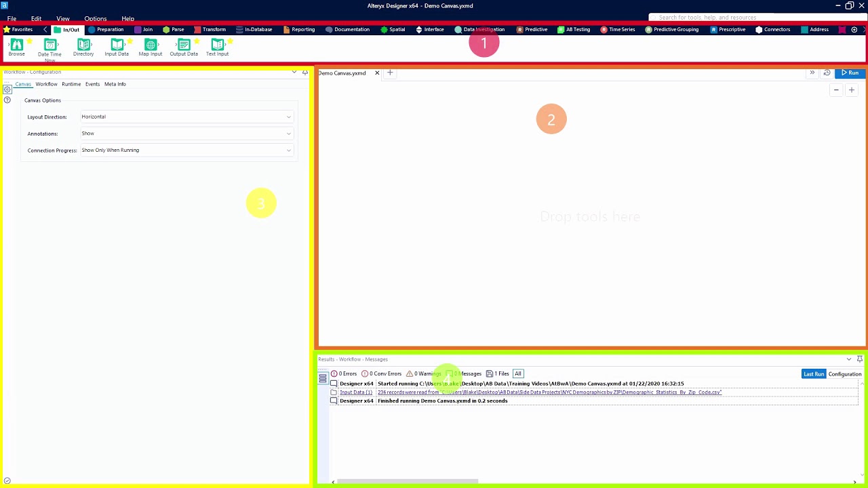Select the Output Data tool
Screen dimensions: 868x488
[184, 47]
